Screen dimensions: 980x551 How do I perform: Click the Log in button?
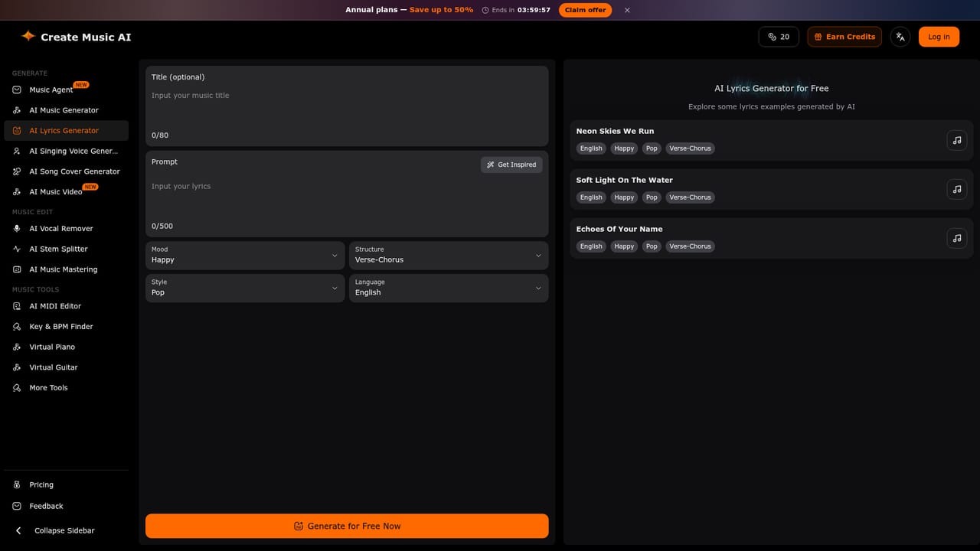tap(939, 37)
